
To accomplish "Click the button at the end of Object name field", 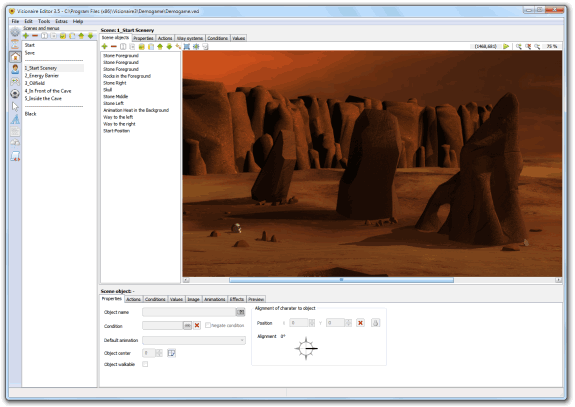I will point(240,312).
